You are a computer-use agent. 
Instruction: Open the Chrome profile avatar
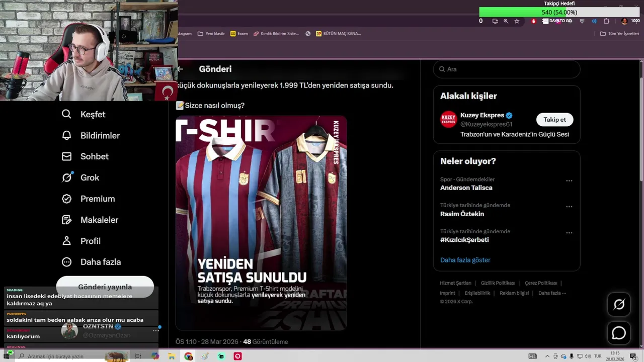tap(624, 21)
